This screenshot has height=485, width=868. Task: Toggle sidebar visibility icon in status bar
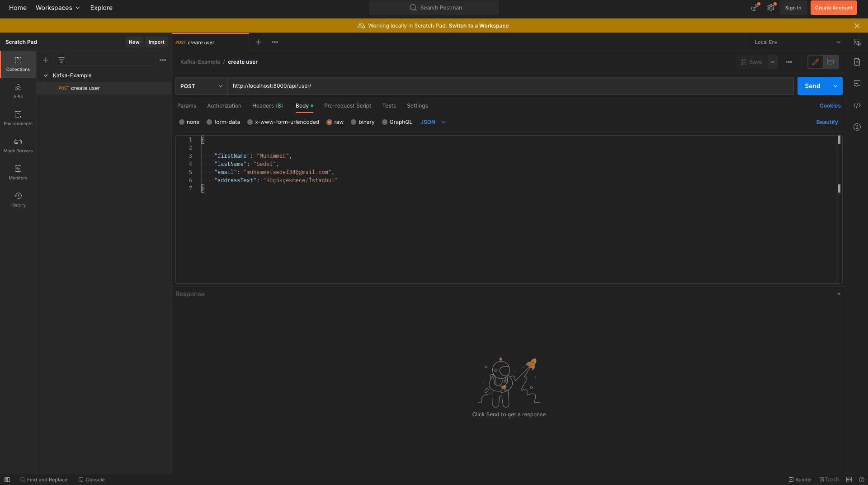(7, 480)
